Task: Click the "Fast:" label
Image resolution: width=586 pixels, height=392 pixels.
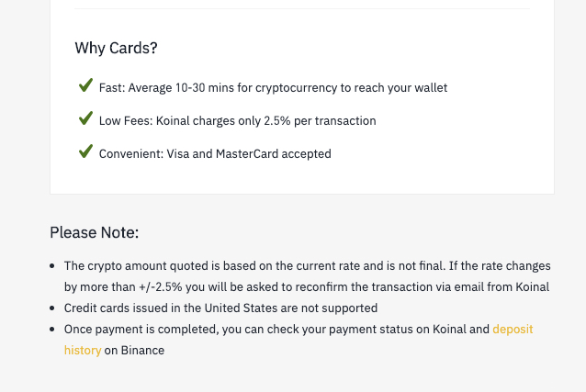Action: (x=112, y=88)
